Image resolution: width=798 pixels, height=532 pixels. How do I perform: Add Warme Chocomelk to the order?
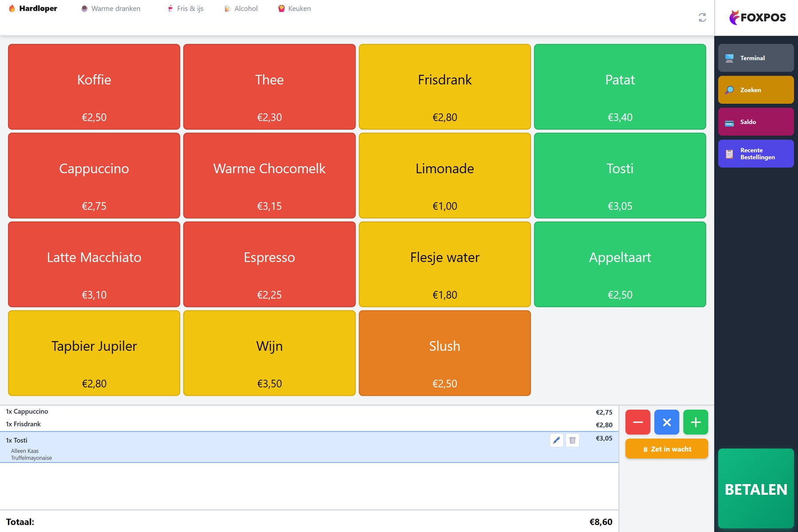coord(270,176)
